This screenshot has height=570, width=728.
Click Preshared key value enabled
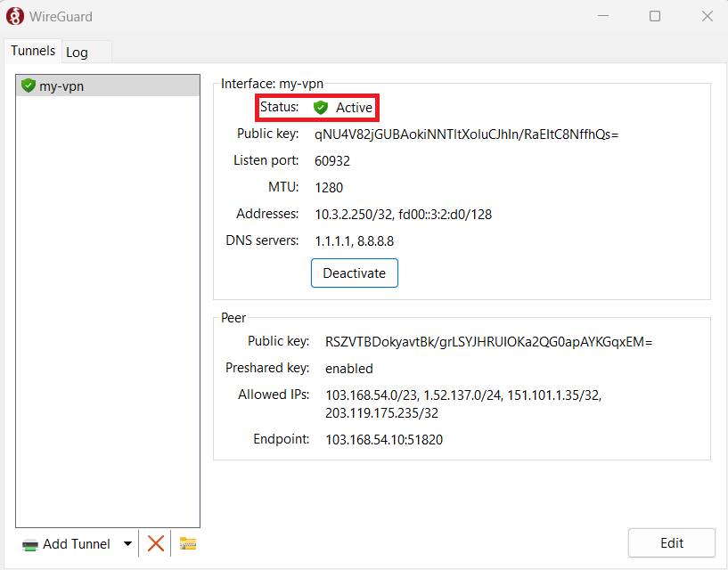348,369
